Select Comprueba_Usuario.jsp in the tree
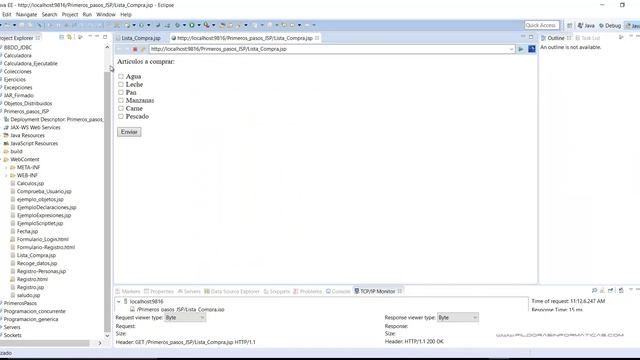Screen dimensions: 640x360 click(44, 191)
